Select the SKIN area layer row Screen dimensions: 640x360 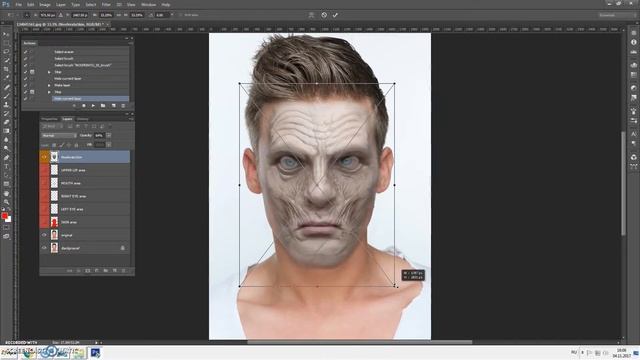(85, 222)
